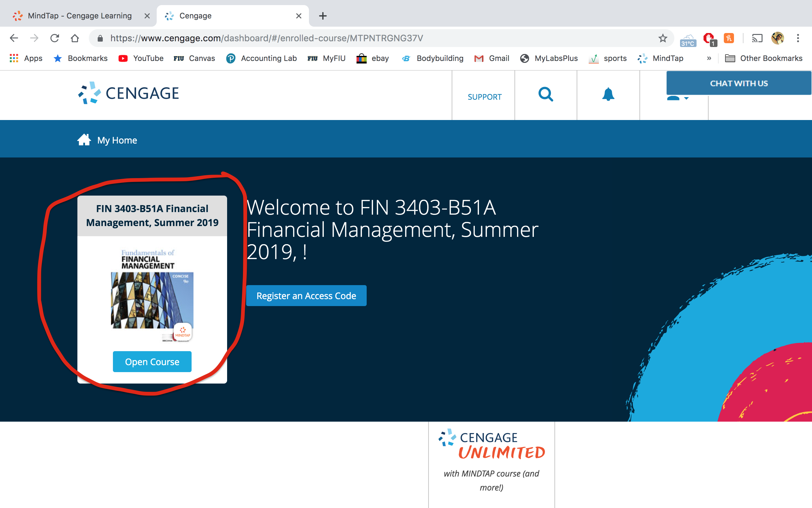Click the Open Course button
Viewport: 812px width, 508px height.
pyautogui.click(x=152, y=362)
